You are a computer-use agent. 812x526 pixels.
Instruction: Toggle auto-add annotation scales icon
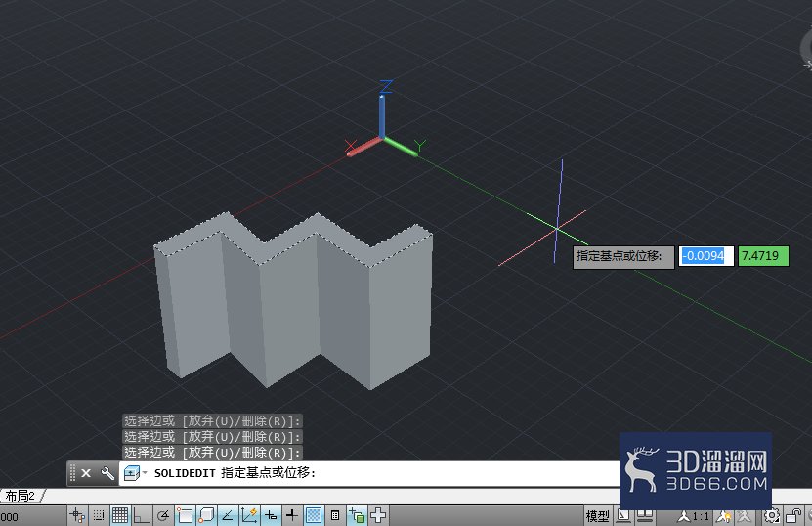coord(745,516)
